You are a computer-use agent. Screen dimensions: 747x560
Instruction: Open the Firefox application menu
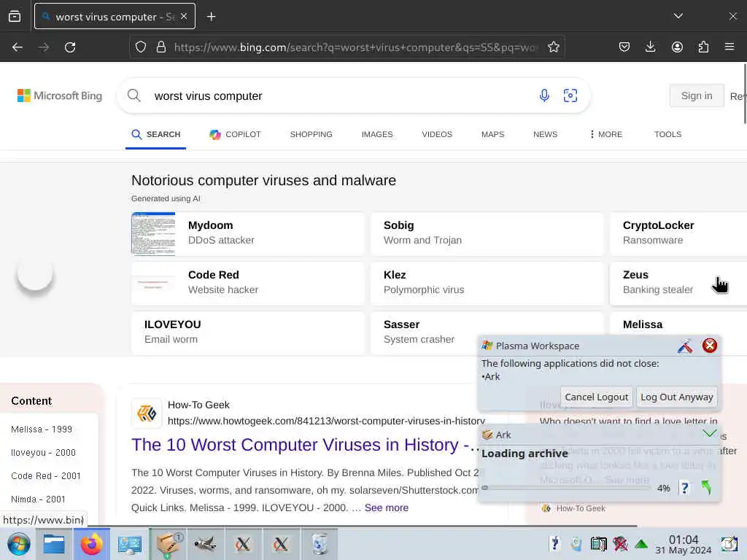point(729,47)
